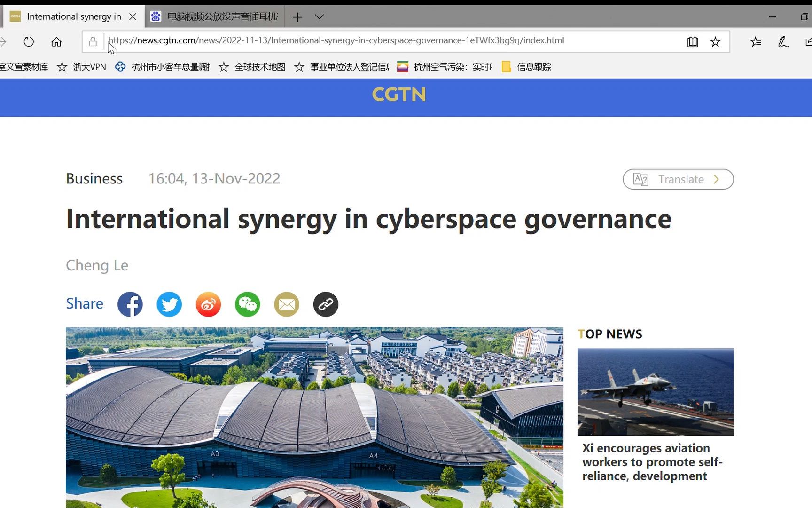Open the Business category link
This screenshot has height=508, width=812.
[x=94, y=179]
